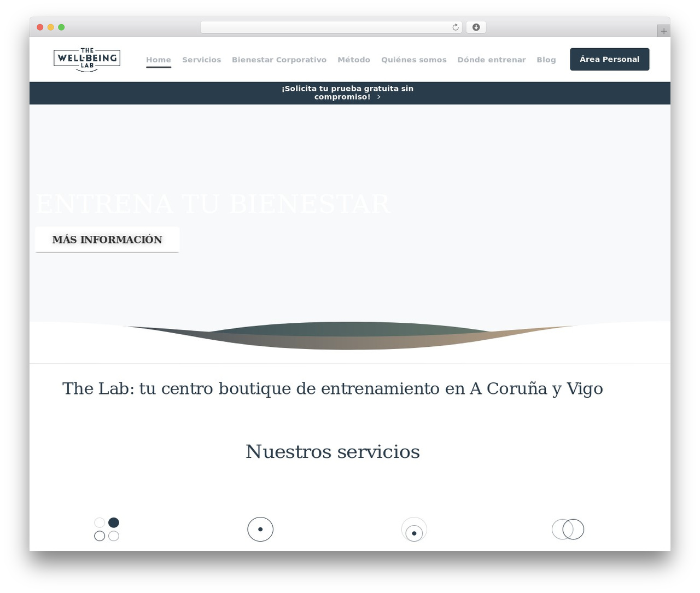700x593 pixels.
Task: Select the nested circles service icon
Action: 414,529
